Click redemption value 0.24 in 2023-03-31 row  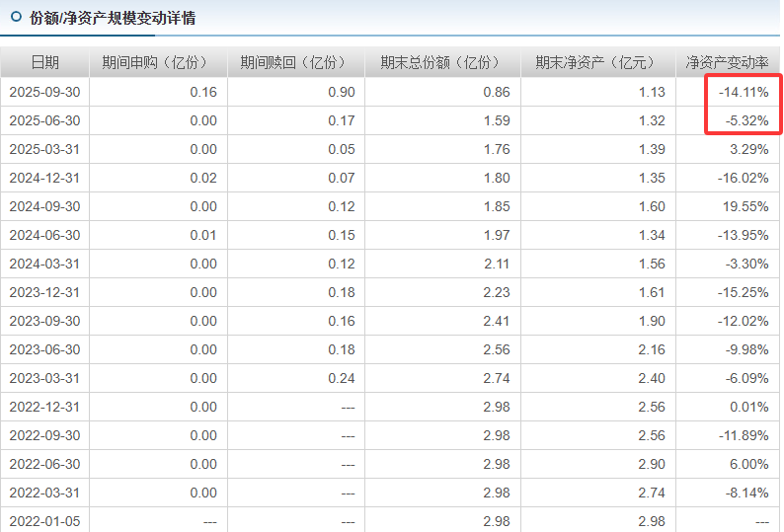click(342, 378)
